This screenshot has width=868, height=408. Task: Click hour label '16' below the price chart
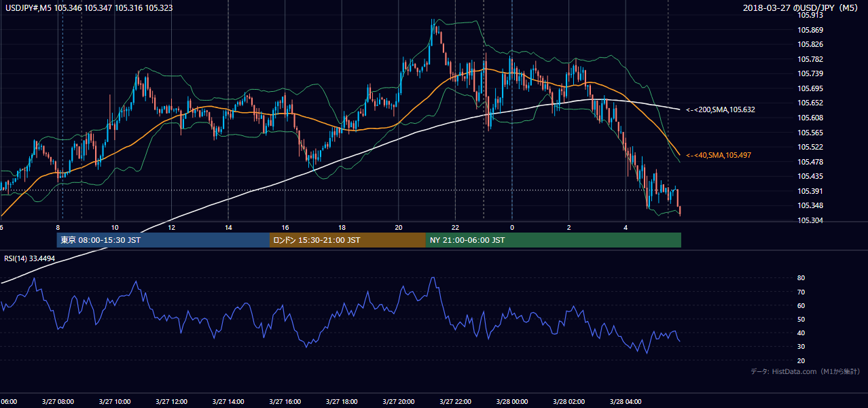point(285,227)
